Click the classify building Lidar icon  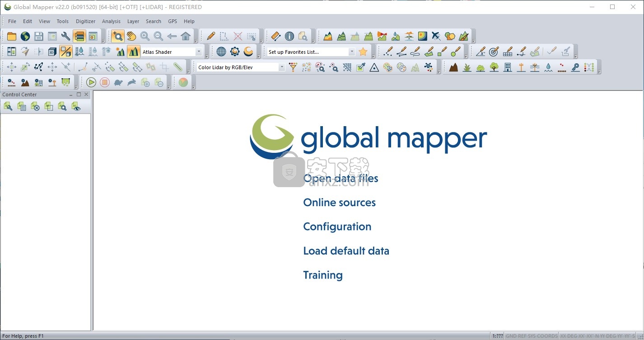click(x=508, y=67)
